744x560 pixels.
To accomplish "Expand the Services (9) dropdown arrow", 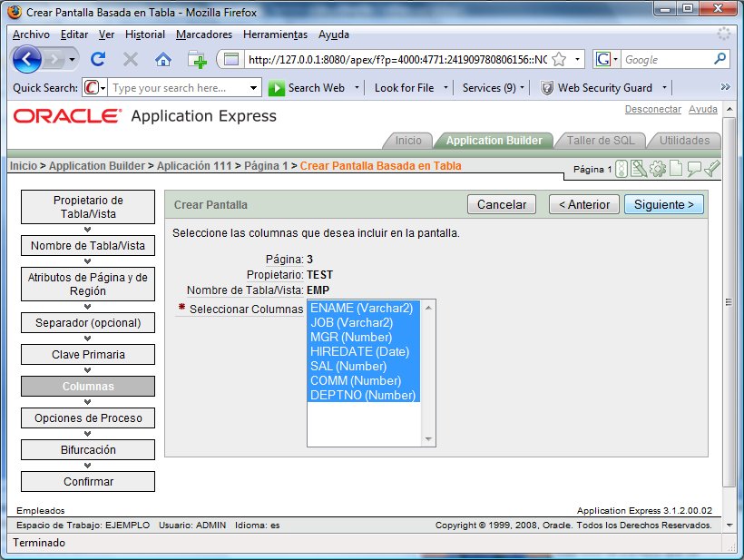I will (522, 88).
